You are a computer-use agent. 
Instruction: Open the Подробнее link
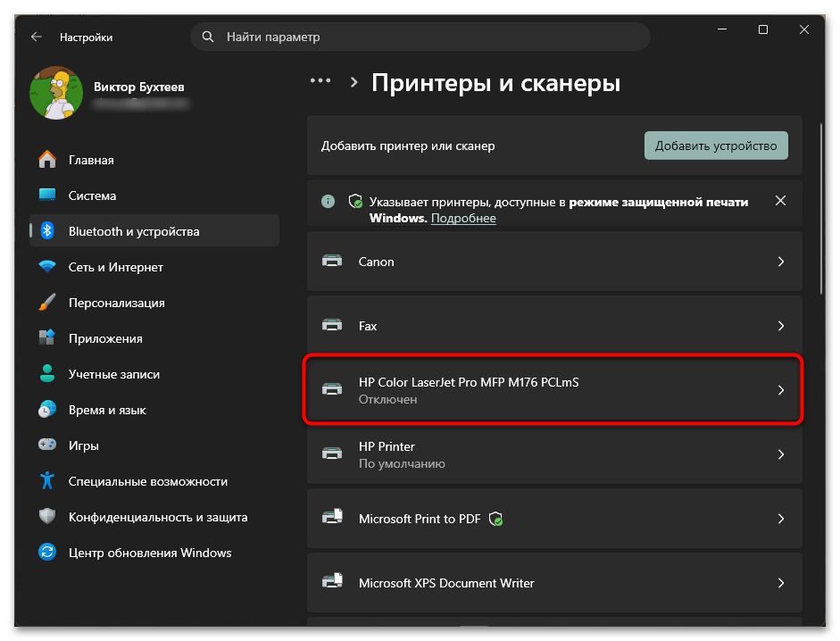point(463,218)
